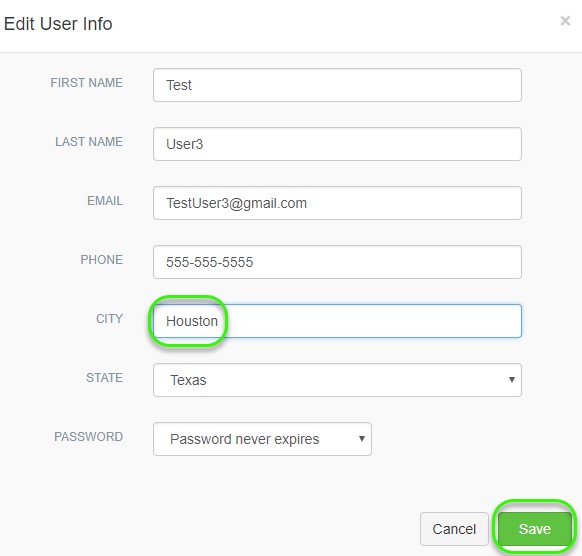Click the Edit User Info dialog title

(x=58, y=24)
